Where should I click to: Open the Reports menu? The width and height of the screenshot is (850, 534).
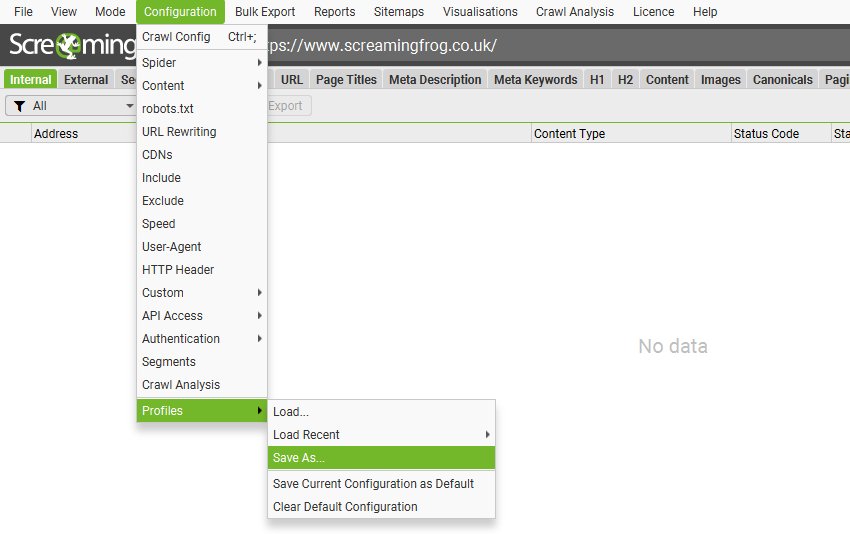pyautogui.click(x=334, y=11)
